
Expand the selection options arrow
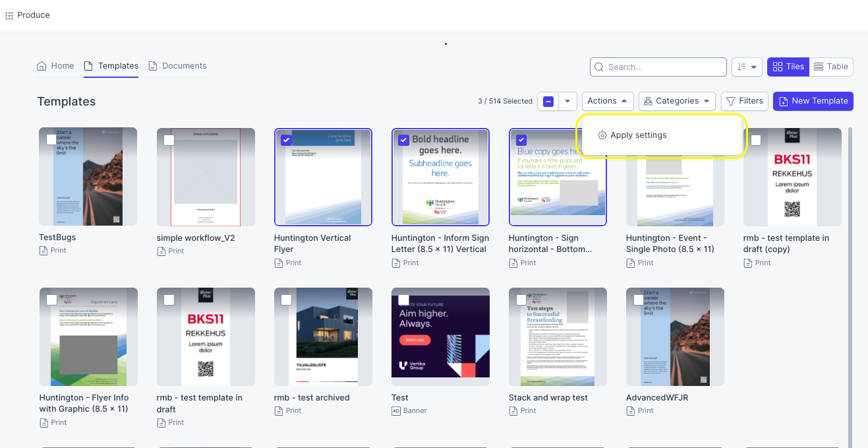tap(567, 101)
